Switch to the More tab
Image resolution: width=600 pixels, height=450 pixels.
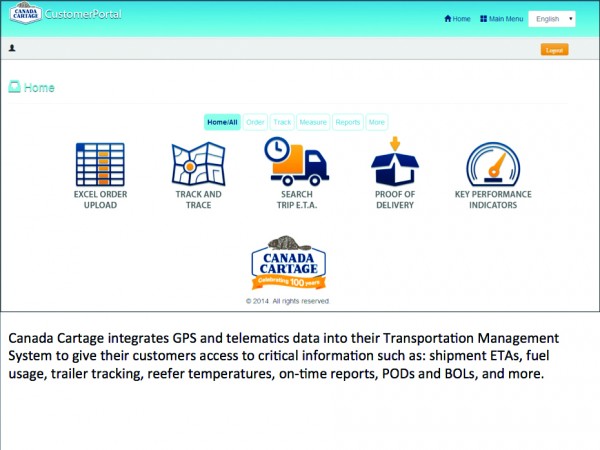tap(377, 122)
